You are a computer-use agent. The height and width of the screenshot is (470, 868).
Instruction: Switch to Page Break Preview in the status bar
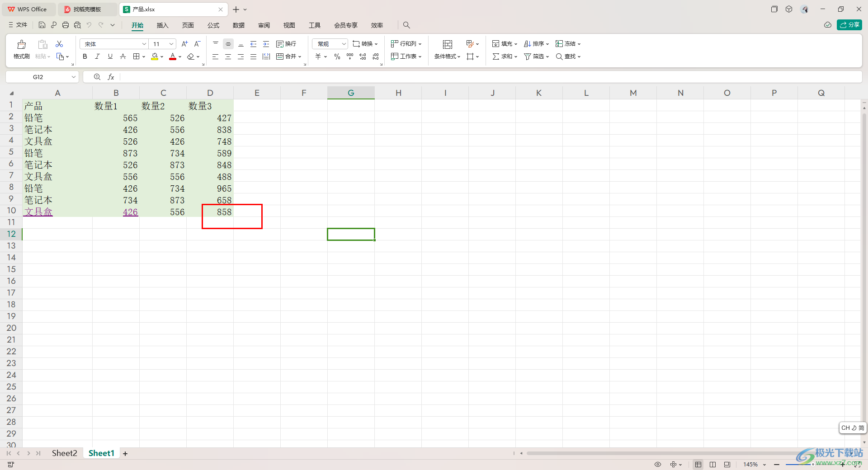[x=713, y=465]
